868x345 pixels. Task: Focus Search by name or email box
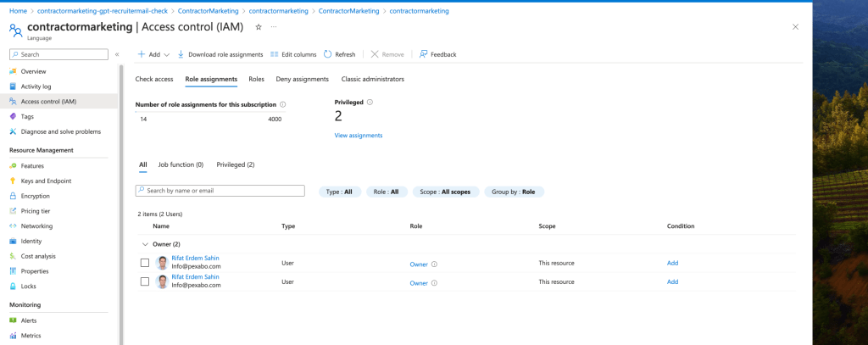(x=220, y=191)
